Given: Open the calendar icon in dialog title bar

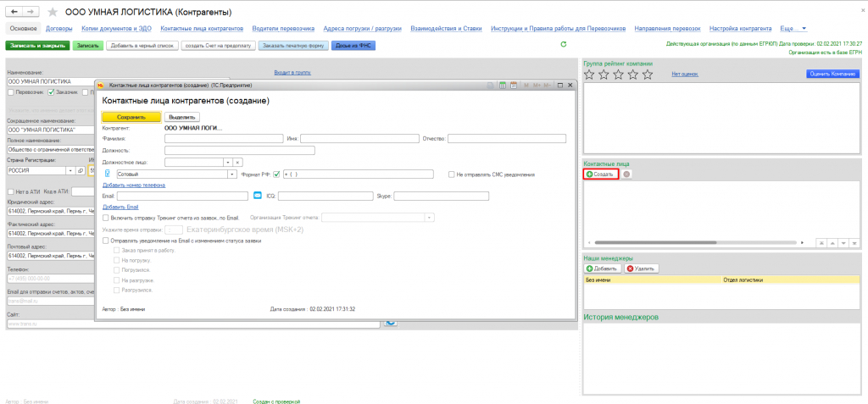Looking at the screenshot, I should [x=513, y=86].
